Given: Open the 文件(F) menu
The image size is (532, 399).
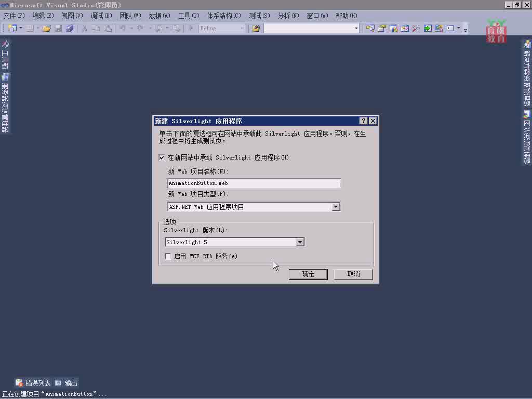Looking at the screenshot, I should pos(14,16).
